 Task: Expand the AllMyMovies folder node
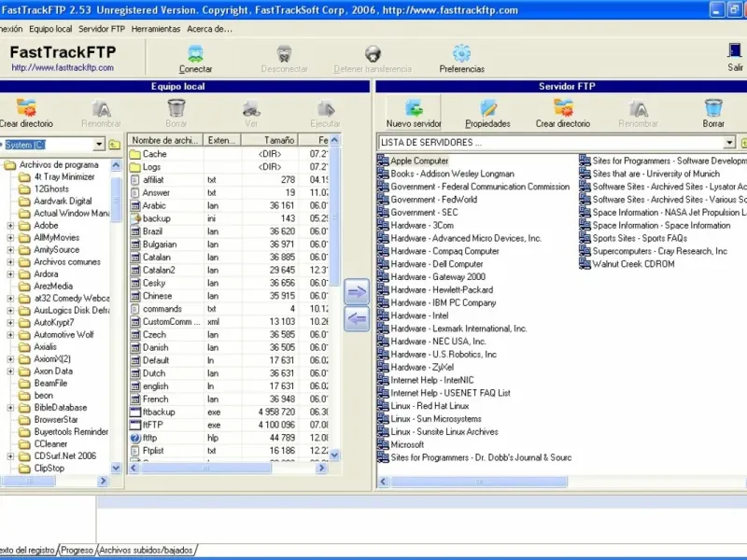10,238
